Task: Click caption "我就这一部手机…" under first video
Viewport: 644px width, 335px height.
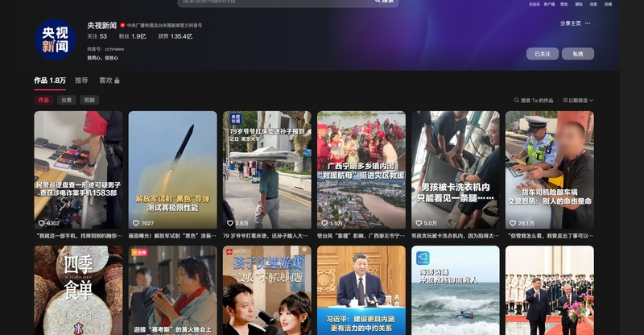Action: (x=78, y=236)
